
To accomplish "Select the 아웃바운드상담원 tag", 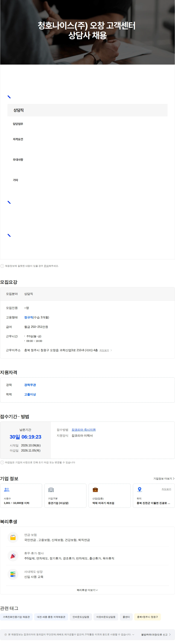I will 106,617.
